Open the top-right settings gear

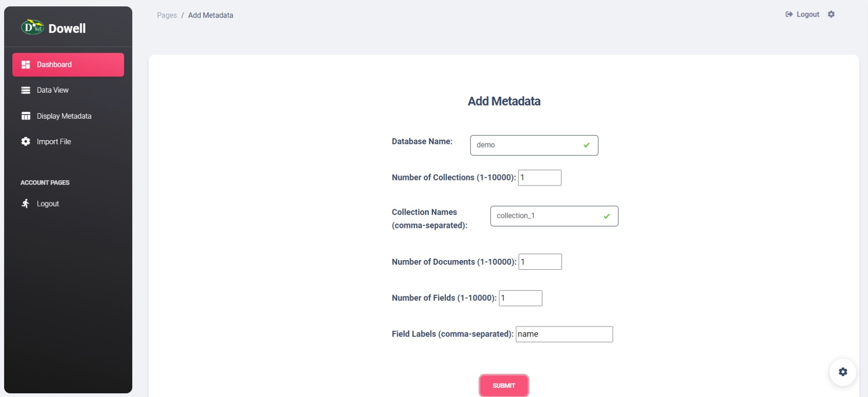coord(832,14)
